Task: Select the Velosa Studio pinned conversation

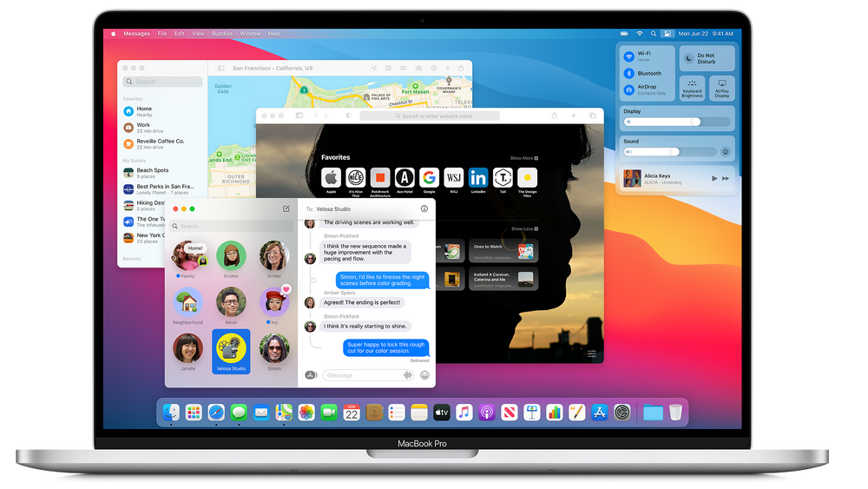Action: pyautogui.click(x=232, y=352)
